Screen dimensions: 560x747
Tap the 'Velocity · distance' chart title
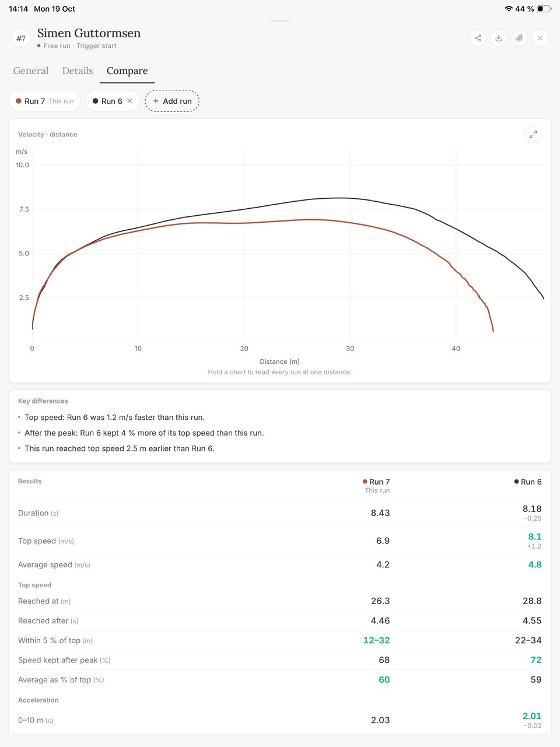pos(48,134)
